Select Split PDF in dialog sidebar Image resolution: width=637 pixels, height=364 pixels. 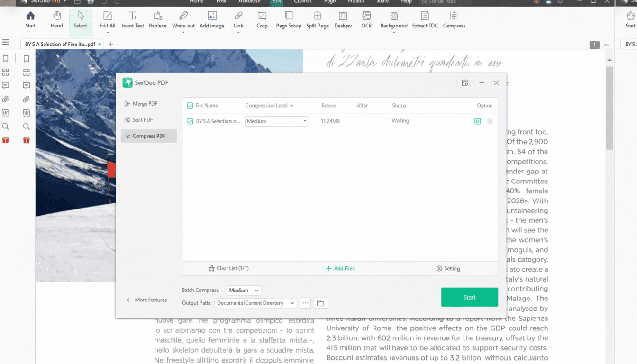(142, 120)
